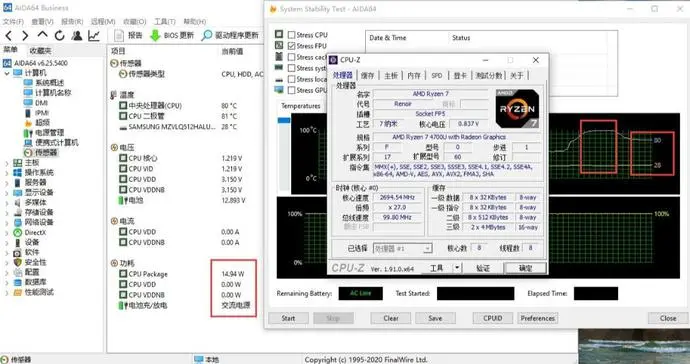Click the 验证 button in CPU-Z
The image size is (690, 364).
point(483,268)
